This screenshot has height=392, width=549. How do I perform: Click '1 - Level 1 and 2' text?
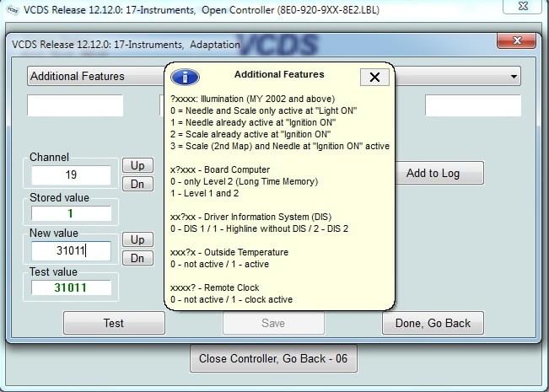tap(205, 193)
